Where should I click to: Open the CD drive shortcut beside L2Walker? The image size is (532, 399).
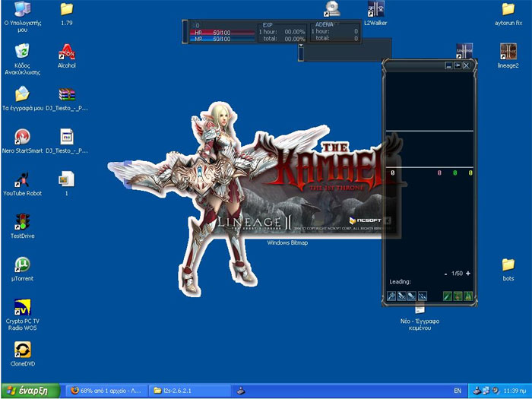tap(332, 9)
